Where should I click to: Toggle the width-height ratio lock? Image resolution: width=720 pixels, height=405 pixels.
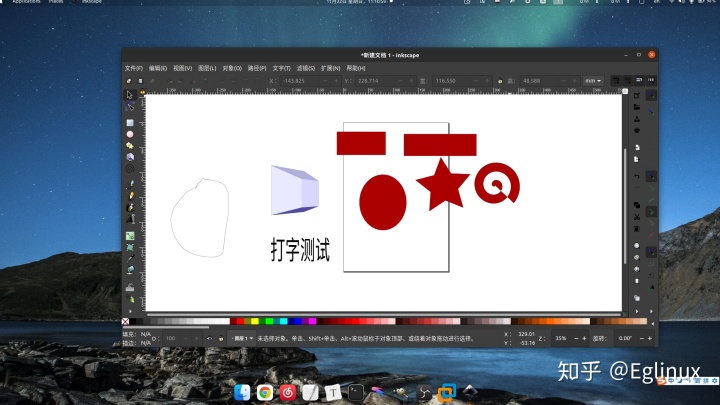500,81
